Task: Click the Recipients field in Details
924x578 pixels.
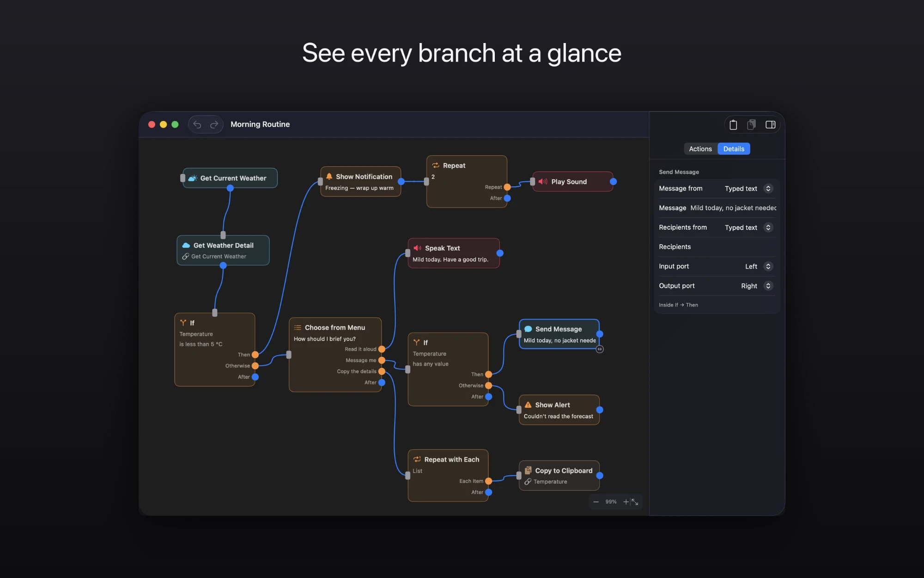Action: pos(717,247)
